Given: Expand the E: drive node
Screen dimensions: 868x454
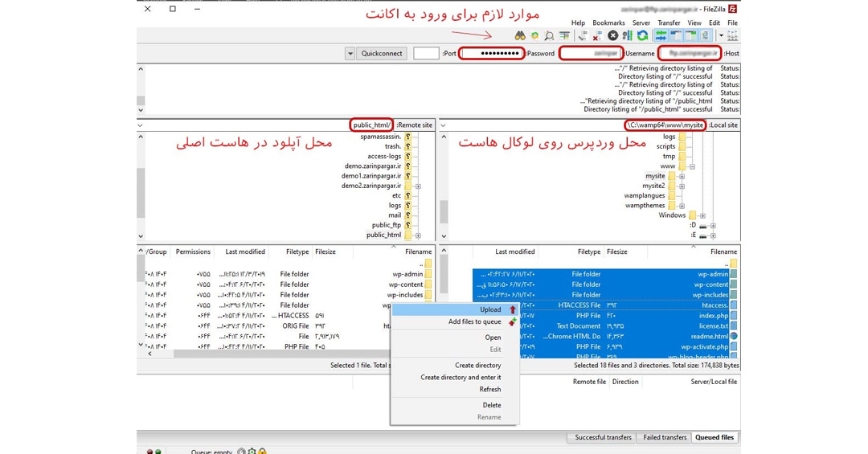Looking at the screenshot, I should (x=713, y=235).
